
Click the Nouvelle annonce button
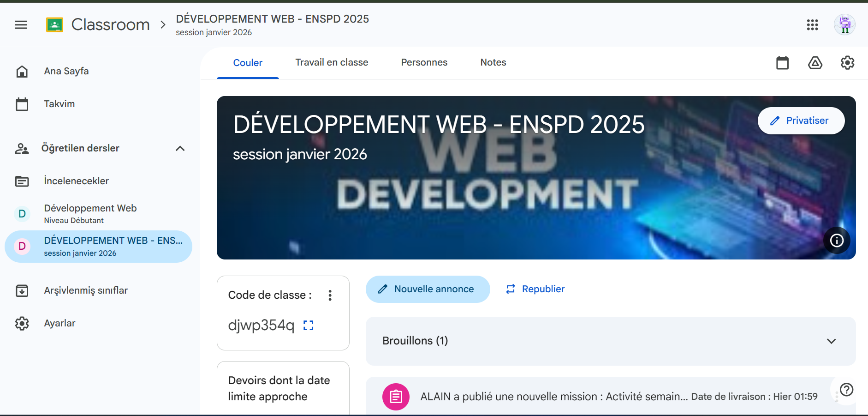pos(428,289)
